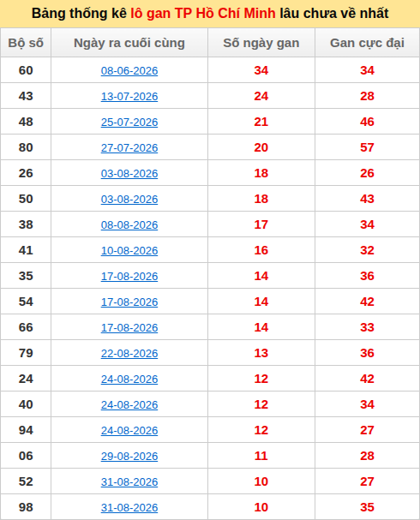
Task: Select number 98 in Bộ số column
Action: click(26, 507)
